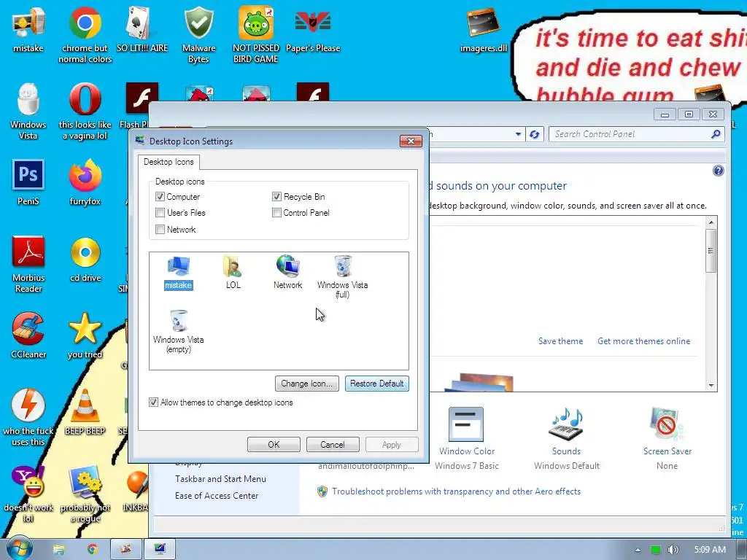Select the Desktop Icons tab
Viewport: 747px width, 560px height.
click(169, 162)
